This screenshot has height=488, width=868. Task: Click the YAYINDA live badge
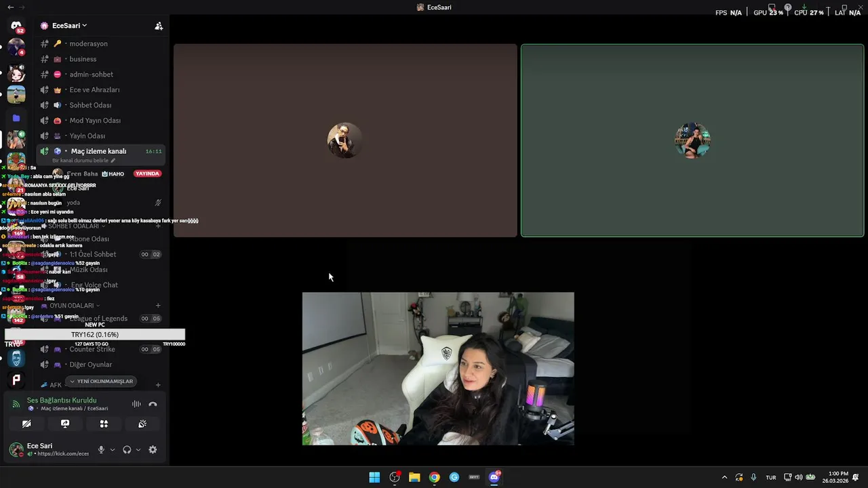(x=147, y=174)
